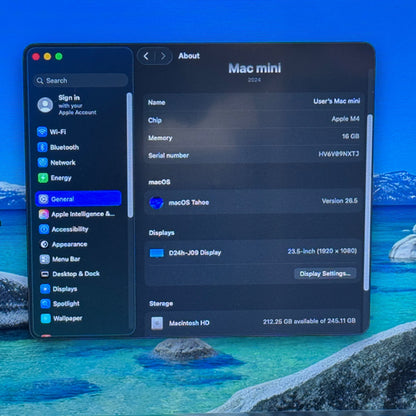Open Appearance settings icon
Image resolution: width=416 pixels, height=416 pixels.
(x=44, y=244)
